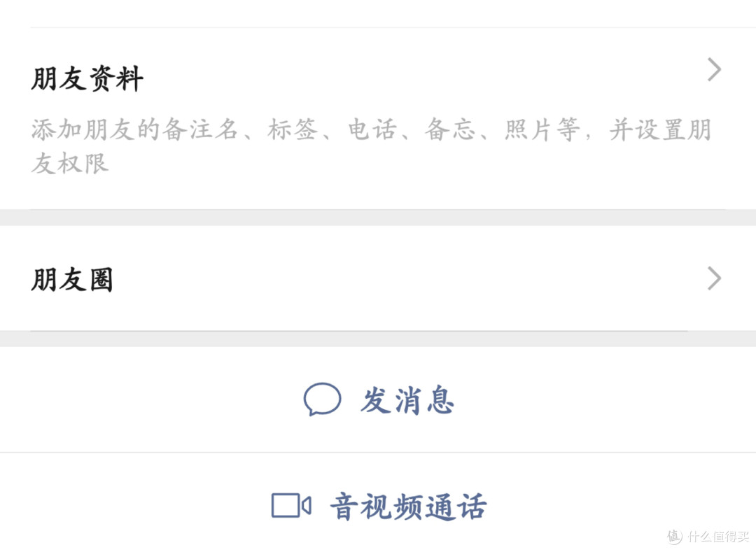The width and height of the screenshot is (756, 552).
Task: Start a call via 音视频通话 text
Action: coord(408,507)
